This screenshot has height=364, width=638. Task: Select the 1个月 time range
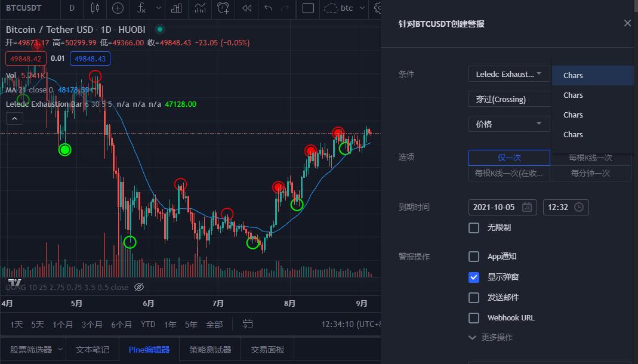tap(63, 325)
